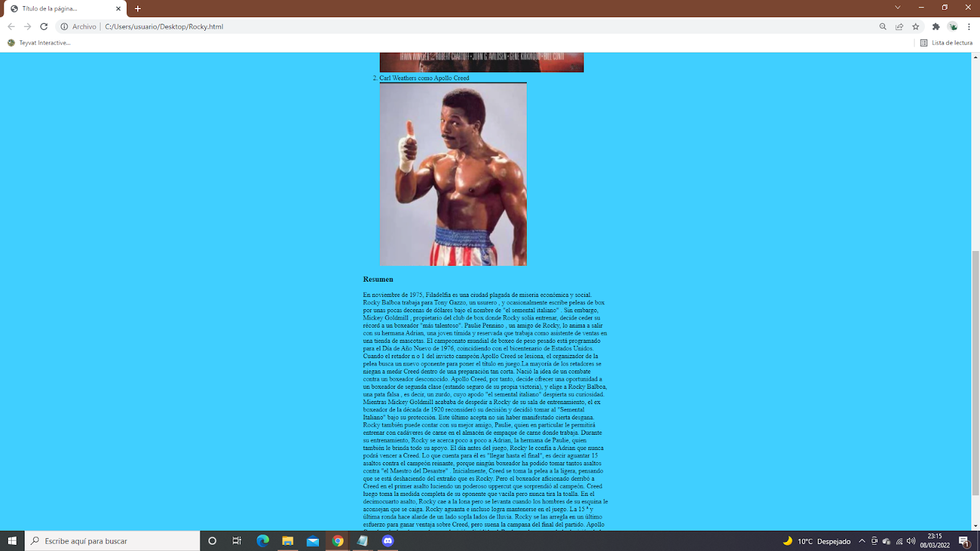The width and height of the screenshot is (980, 551).
Task: Open the weather widget showing 10°C Despejado
Action: coord(816,541)
